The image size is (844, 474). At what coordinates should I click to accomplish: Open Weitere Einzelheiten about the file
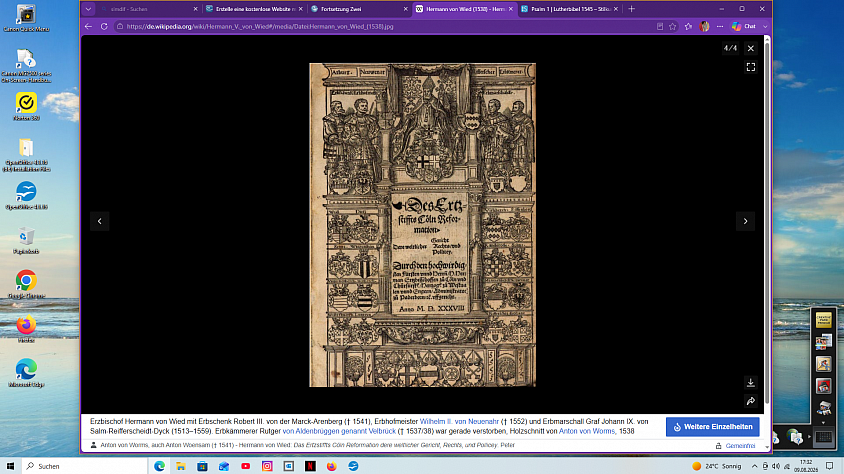click(x=713, y=427)
